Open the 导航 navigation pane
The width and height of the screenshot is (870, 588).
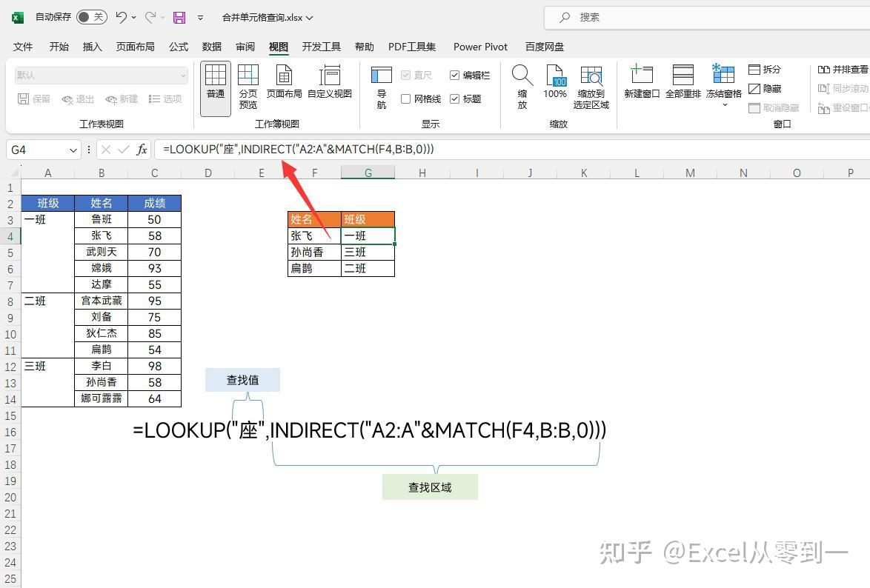coord(381,87)
